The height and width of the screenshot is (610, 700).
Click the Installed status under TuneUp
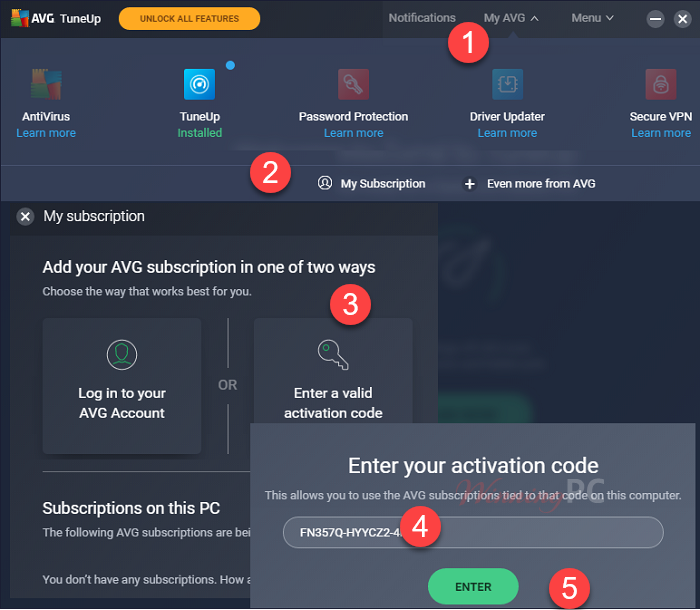click(200, 133)
